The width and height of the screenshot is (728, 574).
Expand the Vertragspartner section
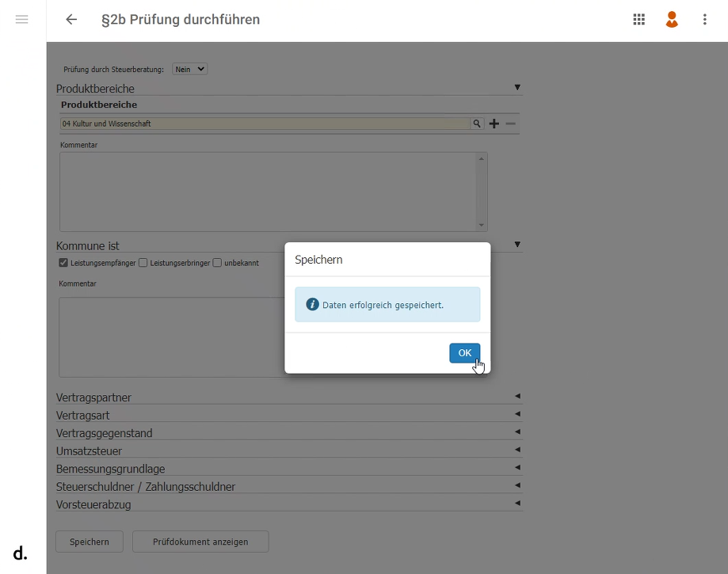pyautogui.click(x=517, y=396)
